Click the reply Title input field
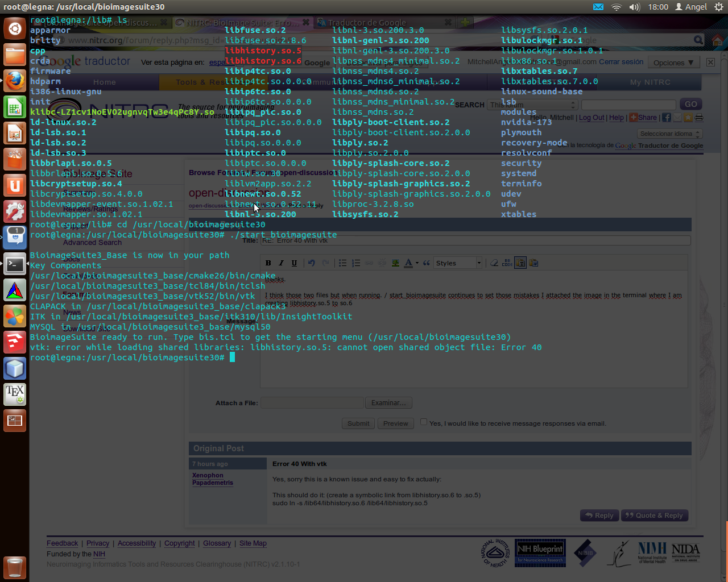Image resolution: width=728 pixels, height=582 pixels. point(475,240)
